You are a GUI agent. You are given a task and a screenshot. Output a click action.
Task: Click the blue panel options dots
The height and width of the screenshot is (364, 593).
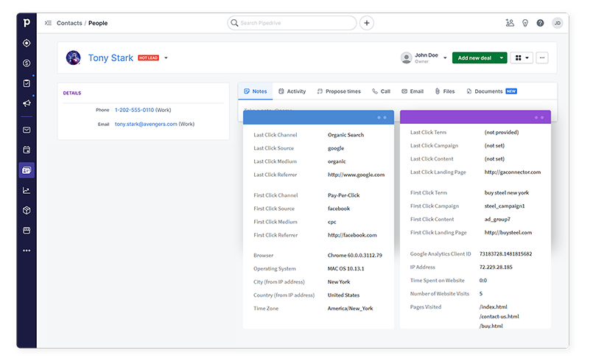[382, 118]
